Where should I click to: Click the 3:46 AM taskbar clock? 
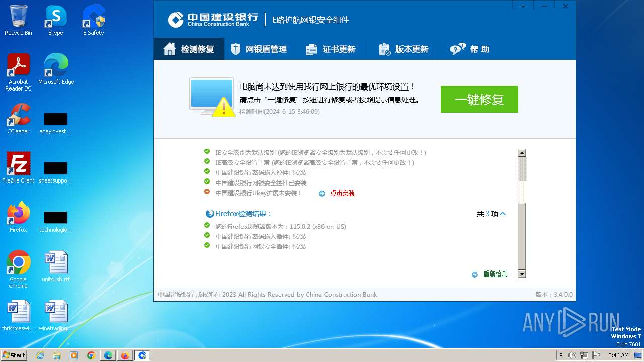tap(618, 355)
